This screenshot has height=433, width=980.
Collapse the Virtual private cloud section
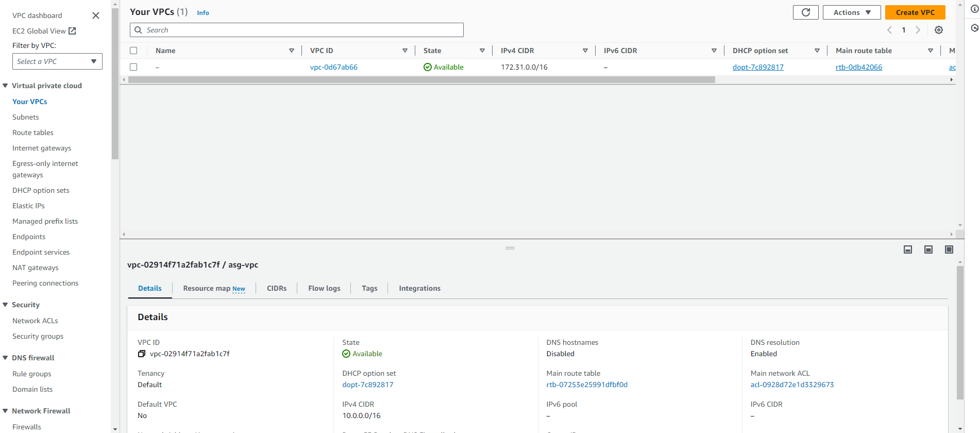click(5, 86)
